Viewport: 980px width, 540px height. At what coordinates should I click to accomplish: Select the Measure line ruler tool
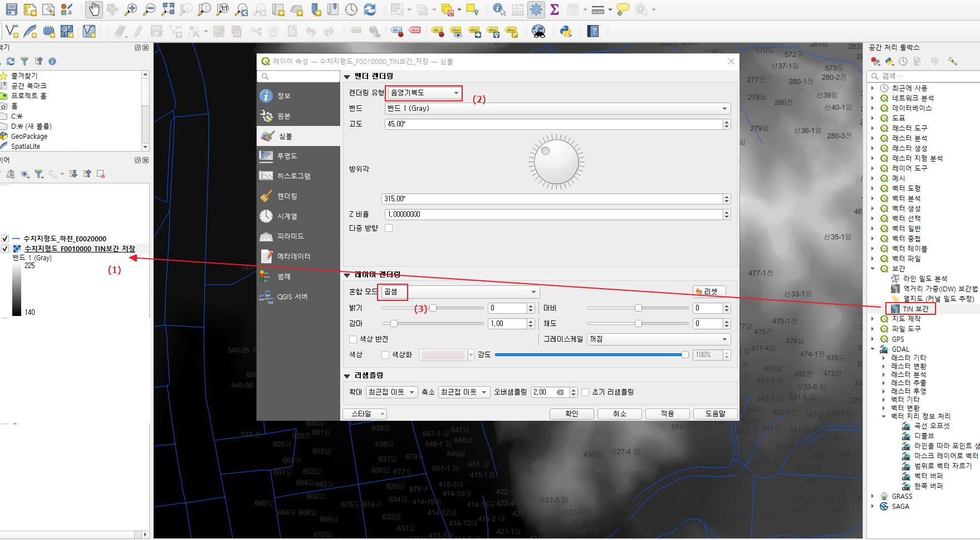pos(598,9)
